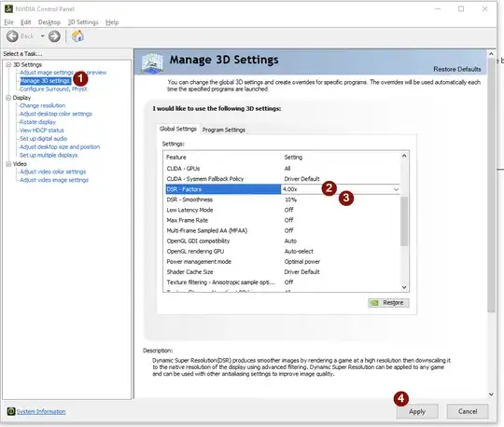Collapse the Display tree node
Screen dimensions: 504x427
tap(8, 98)
